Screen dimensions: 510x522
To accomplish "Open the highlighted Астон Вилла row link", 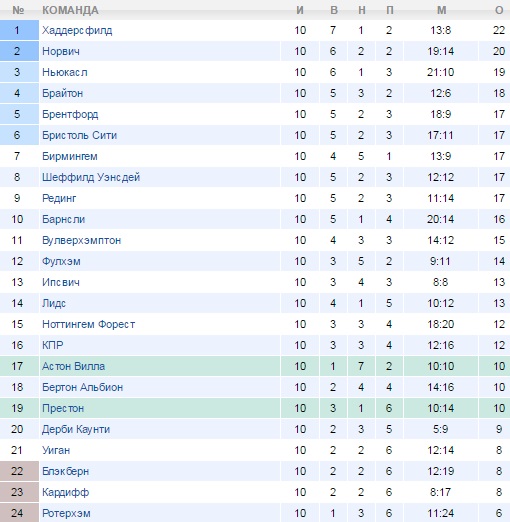I will point(73,366).
